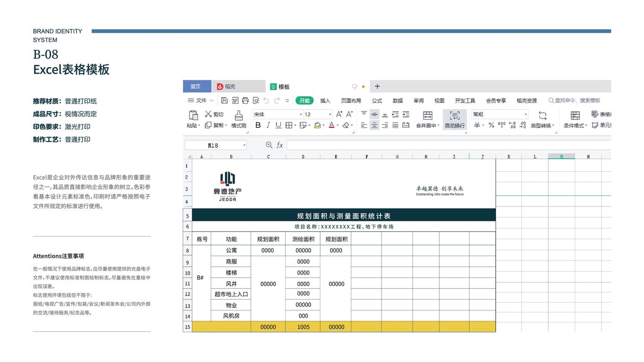This screenshot has height=362, width=644.
Task: Click the Undo arrow icon
Action: pyautogui.click(x=266, y=101)
